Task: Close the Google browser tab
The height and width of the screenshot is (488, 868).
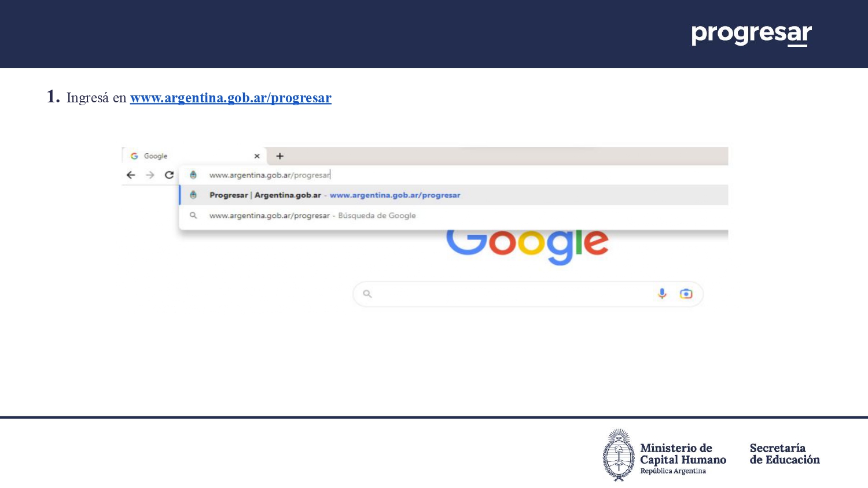Action: (257, 156)
